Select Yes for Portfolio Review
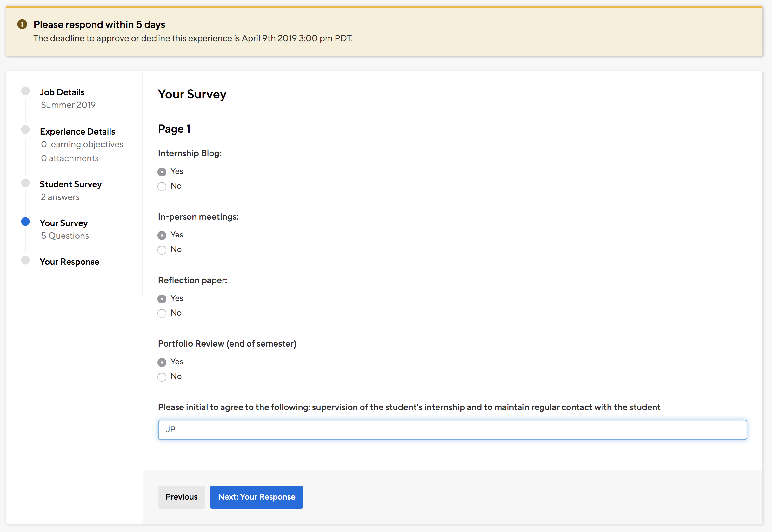 point(162,362)
